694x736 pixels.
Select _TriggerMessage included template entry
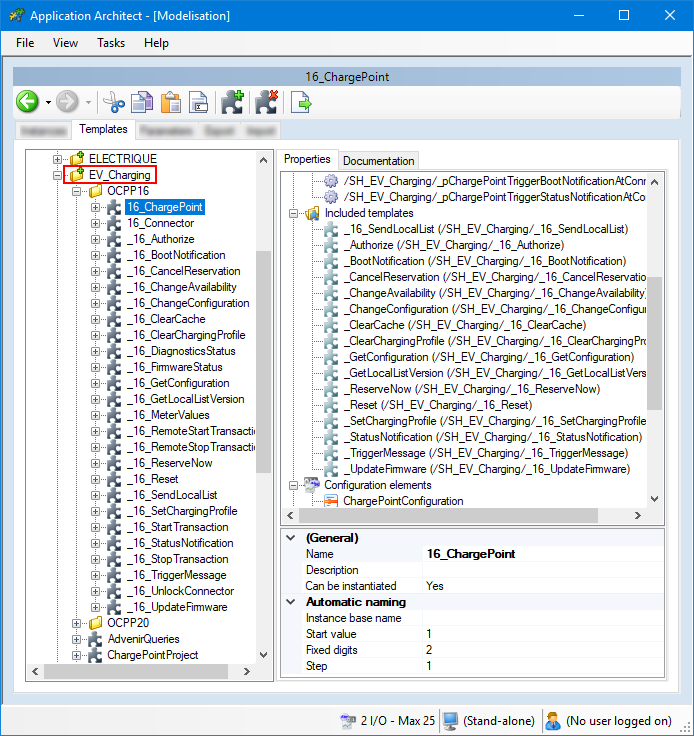point(486,453)
